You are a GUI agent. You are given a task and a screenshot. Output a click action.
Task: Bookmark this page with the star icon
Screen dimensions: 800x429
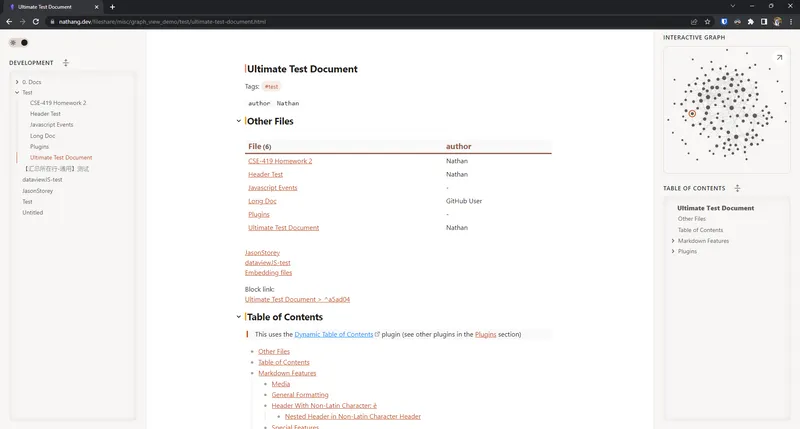[x=708, y=21]
